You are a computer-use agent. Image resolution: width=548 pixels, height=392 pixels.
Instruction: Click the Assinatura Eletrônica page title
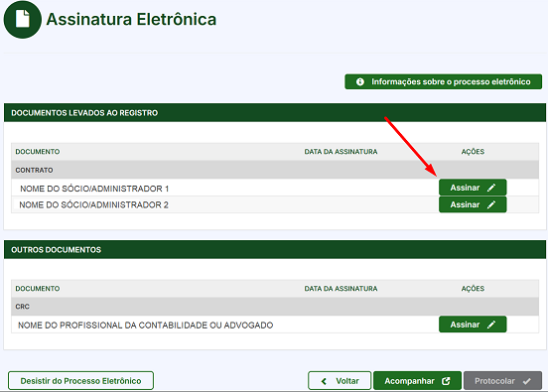pos(131,19)
